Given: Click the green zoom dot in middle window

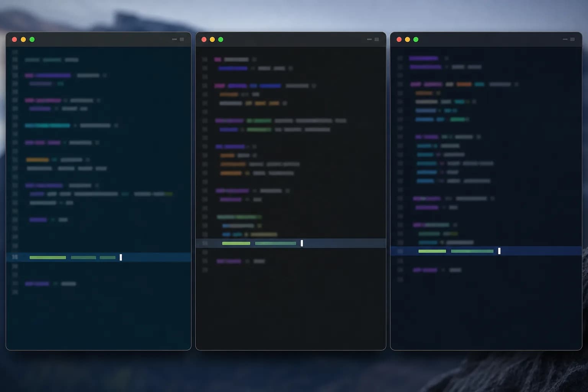Looking at the screenshot, I should (221, 39).
